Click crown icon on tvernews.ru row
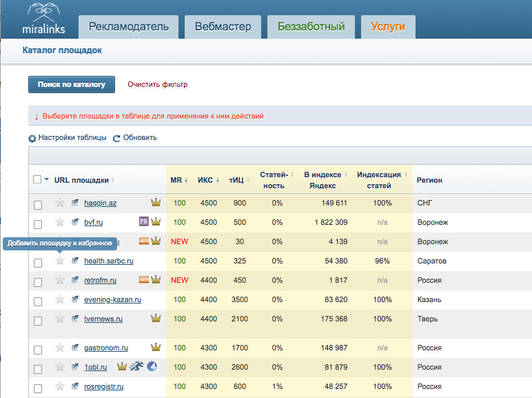The width and height of the screenshot is (532, 398). click(x=156, y=318)
